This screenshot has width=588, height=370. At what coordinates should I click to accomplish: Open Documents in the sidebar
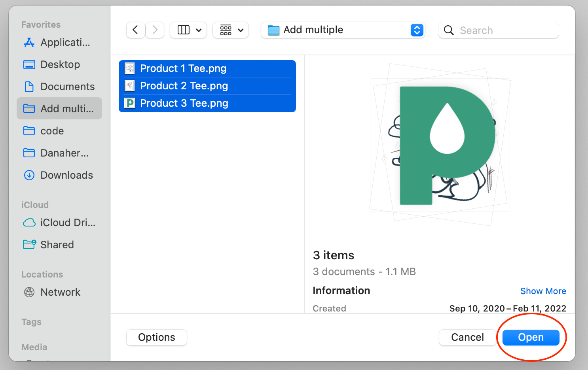coord(59,87)
